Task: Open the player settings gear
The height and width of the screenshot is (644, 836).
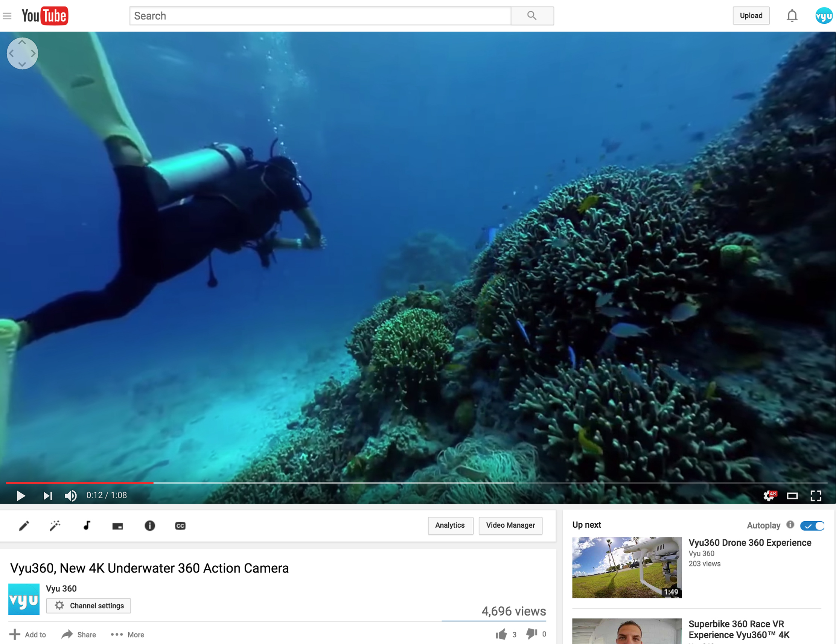Action: (769, 496)
